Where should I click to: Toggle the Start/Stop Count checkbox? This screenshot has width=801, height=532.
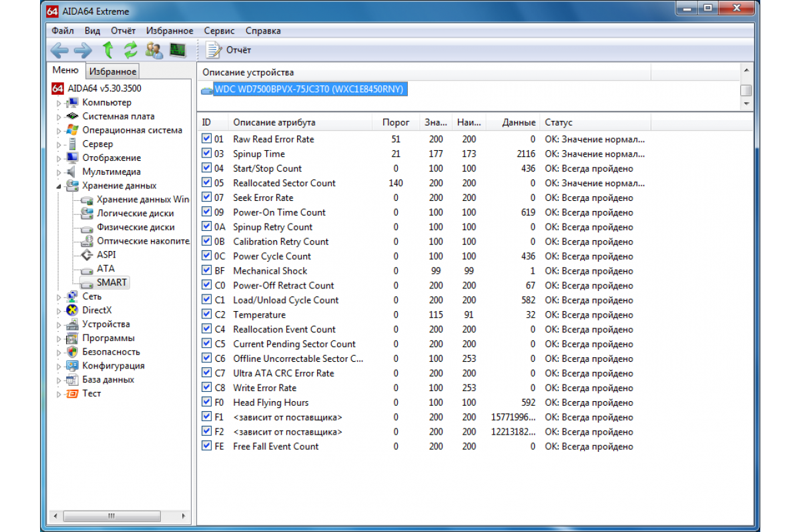pyautogui.click(x=207, y=168)
